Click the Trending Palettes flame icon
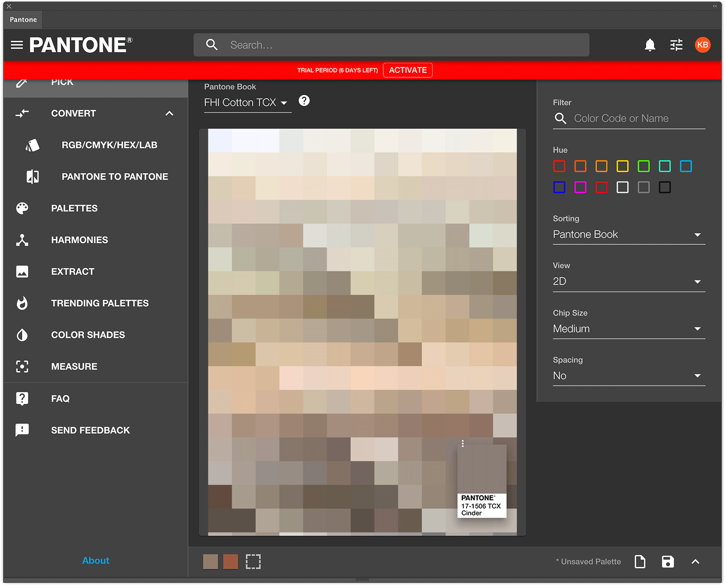This screenshot has width=725, height=588. coord(22,303)
